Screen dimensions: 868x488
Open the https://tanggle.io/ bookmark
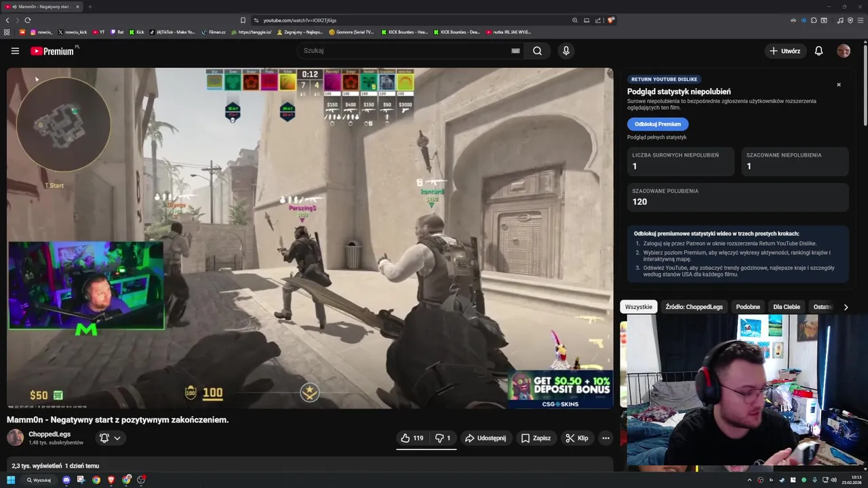[x=252, y=32]
